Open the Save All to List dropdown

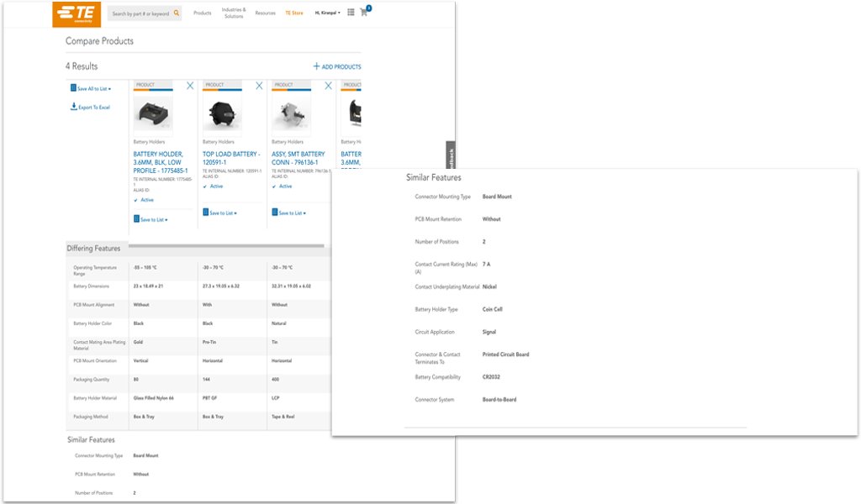(108, 88)
